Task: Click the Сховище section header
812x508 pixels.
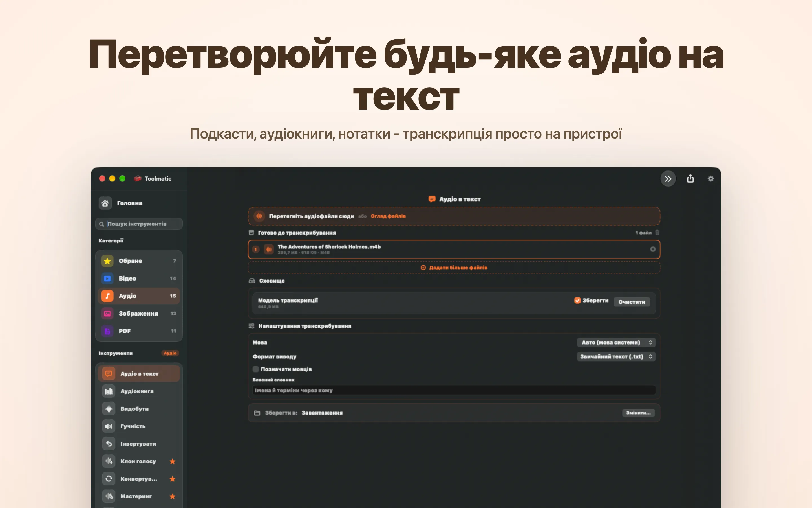Action: tap(272, 281)
